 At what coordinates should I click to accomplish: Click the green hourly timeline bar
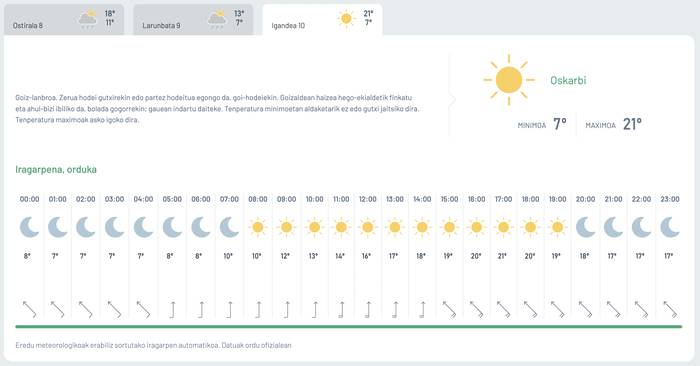point(349,327)
